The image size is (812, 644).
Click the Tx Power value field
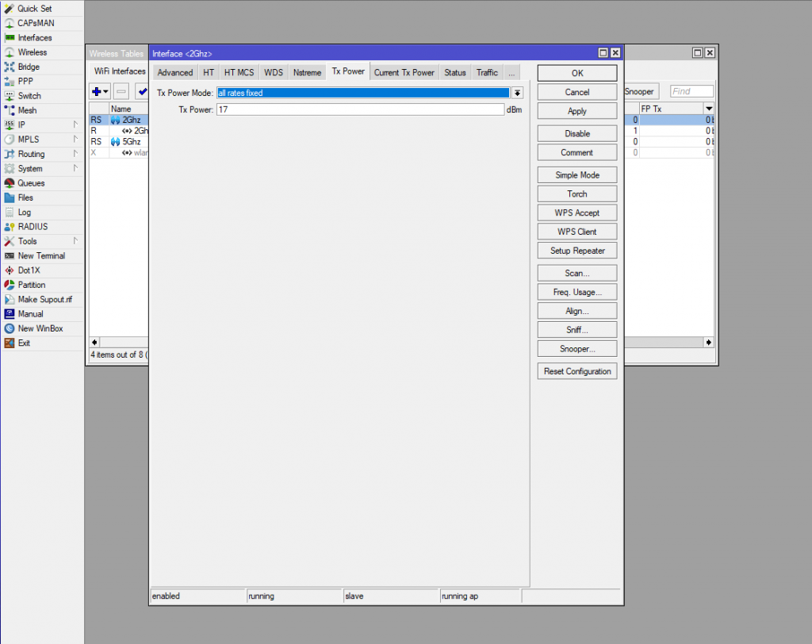click(360, 109)
